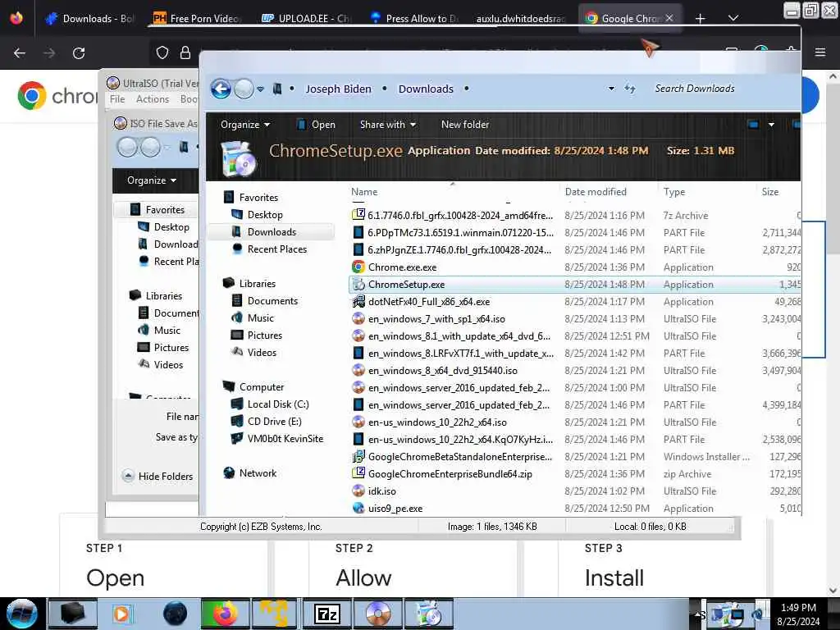Open UltraISO disc icon on taskbar
Image resolution: width=840 pixels, height=630 pixels.
[x=377, y=614]
